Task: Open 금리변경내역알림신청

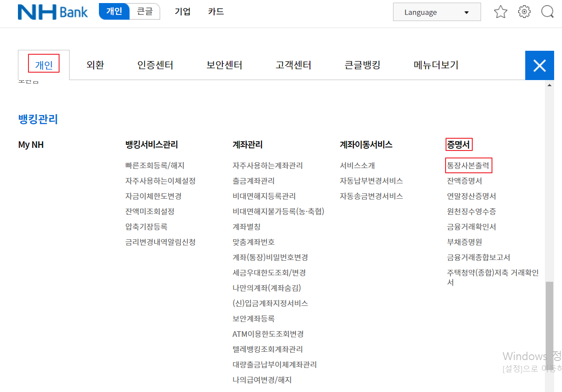Action: (160, 242)
